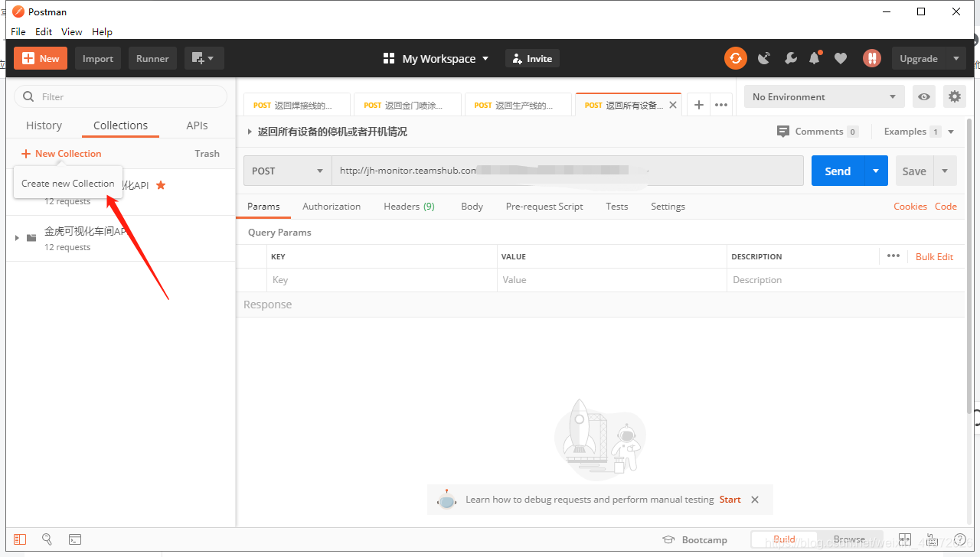Add a new request tab
Viewport: 980px width, 557px height.
click(x=698, y=105)
